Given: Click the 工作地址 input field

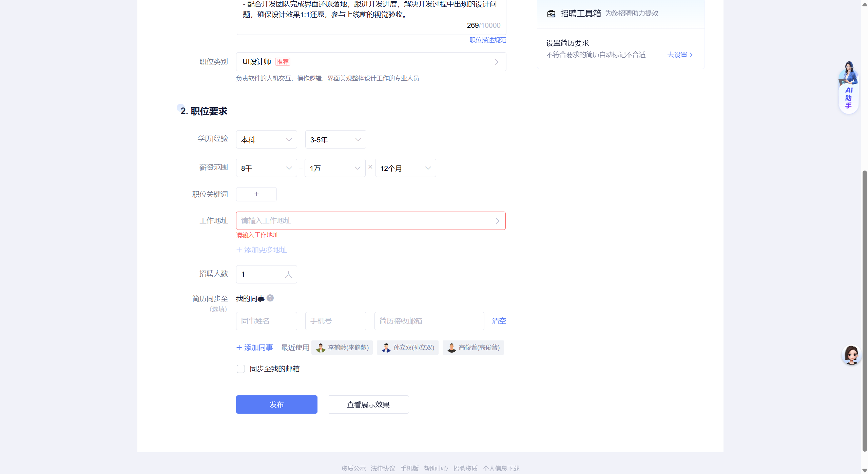Looking at the screenshot, I should 370,221.
